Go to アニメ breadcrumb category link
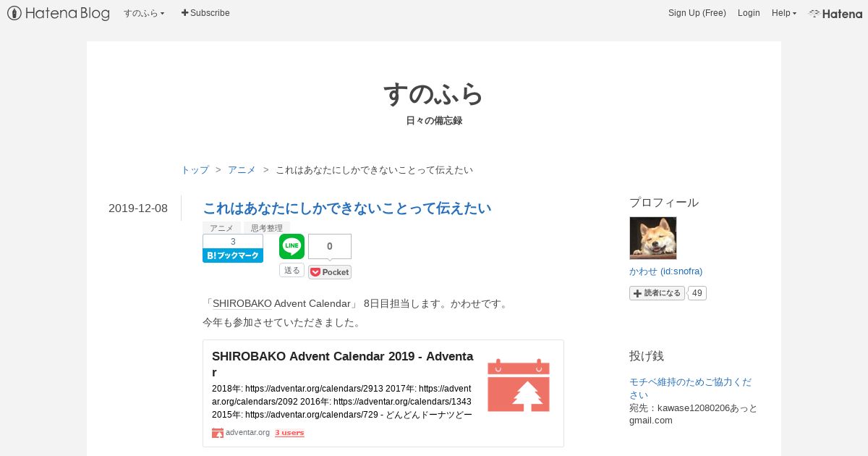The image size is (868, 456). [x=242, y=170]
